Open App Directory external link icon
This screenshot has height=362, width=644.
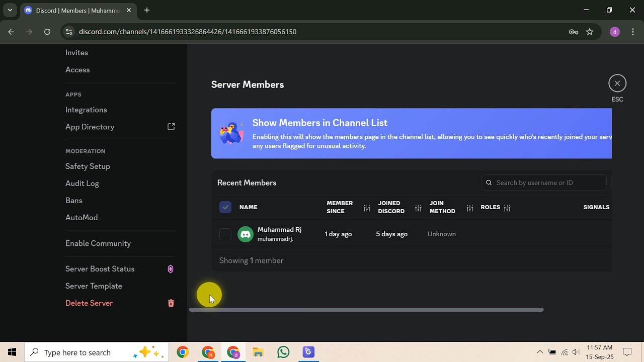[171, 127]
